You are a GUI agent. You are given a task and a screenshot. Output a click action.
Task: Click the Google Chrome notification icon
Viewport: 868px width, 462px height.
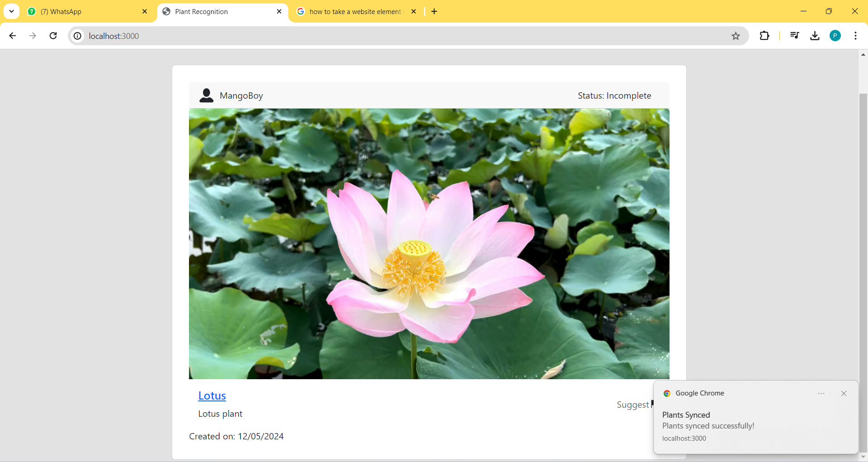point(667,393)
